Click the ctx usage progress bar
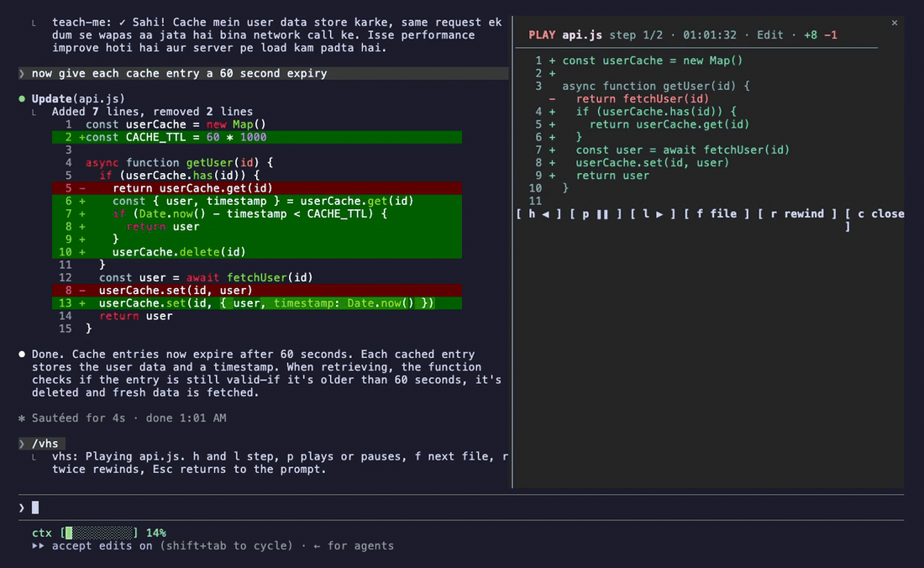This screenshot has height=568, width=924. point(99,533)
